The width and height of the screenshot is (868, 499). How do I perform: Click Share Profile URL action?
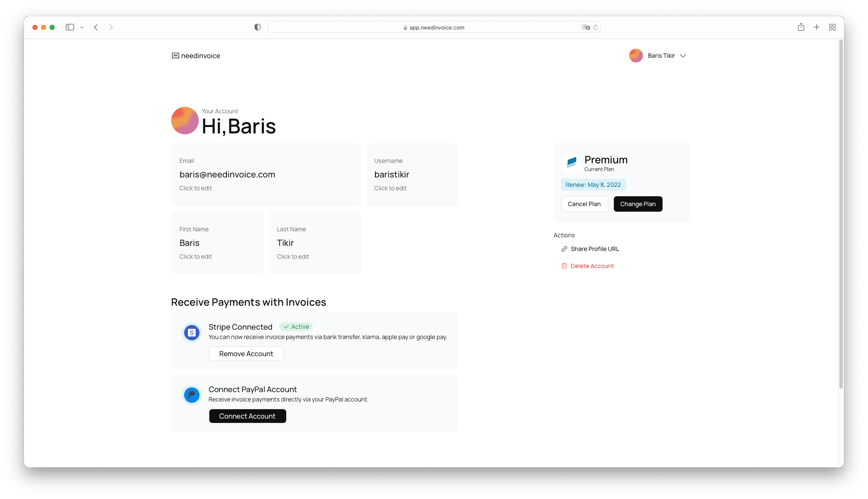(594, 249)
